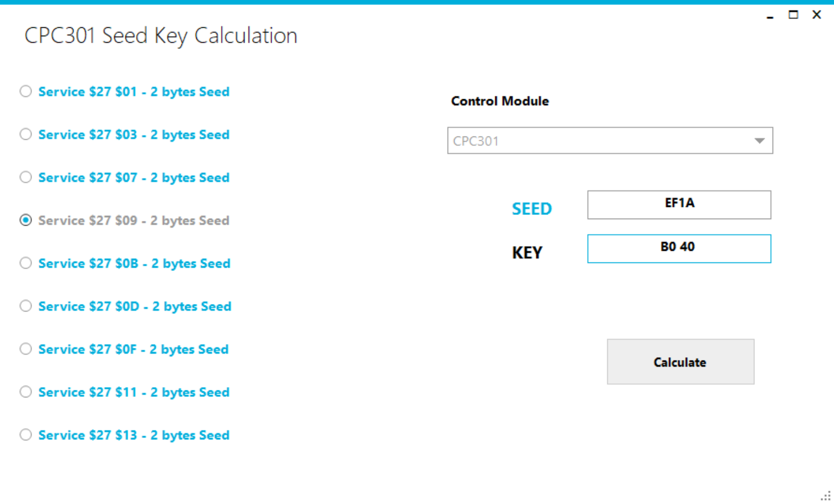Expand the Control Module dropdown arrow
Viewport: 834px width, 504px height.
[x=759, y=141]
